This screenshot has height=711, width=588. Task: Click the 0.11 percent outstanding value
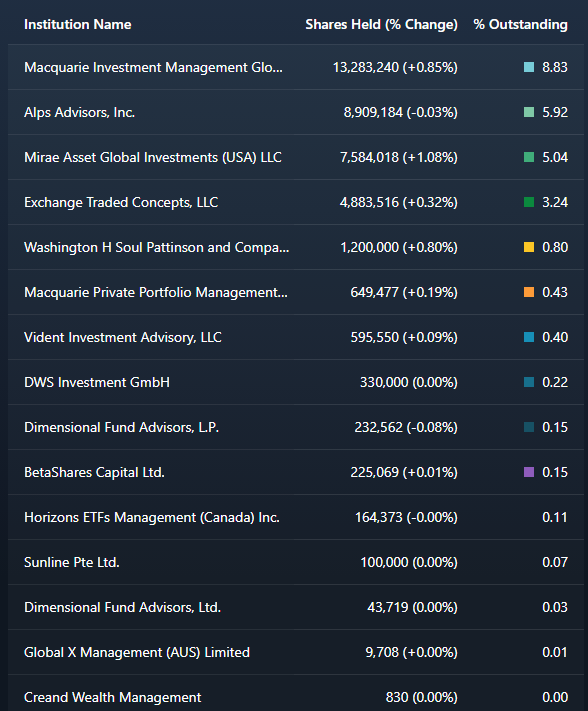(555, 517)
